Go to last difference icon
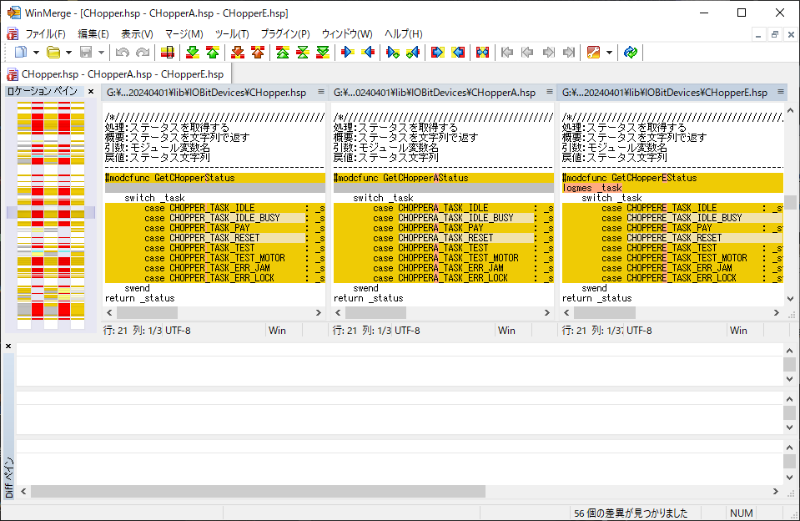Viewport: 800px width, 521px height. pyautogui.click(x=322, y=52)
